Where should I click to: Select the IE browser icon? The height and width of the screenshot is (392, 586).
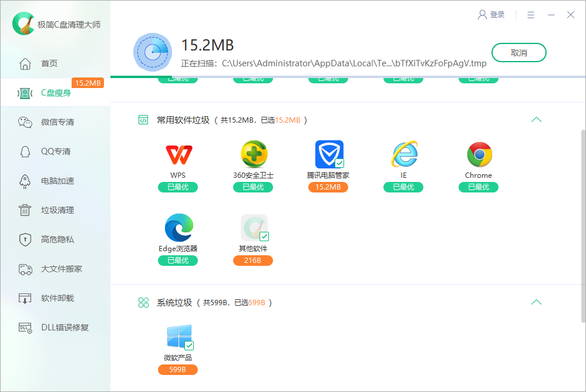coord(403,154)
